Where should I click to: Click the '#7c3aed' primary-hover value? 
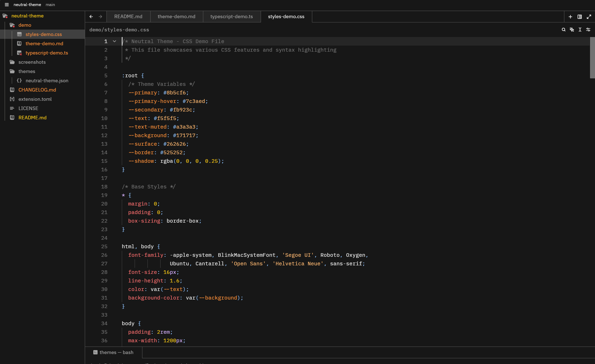(194, 101)
